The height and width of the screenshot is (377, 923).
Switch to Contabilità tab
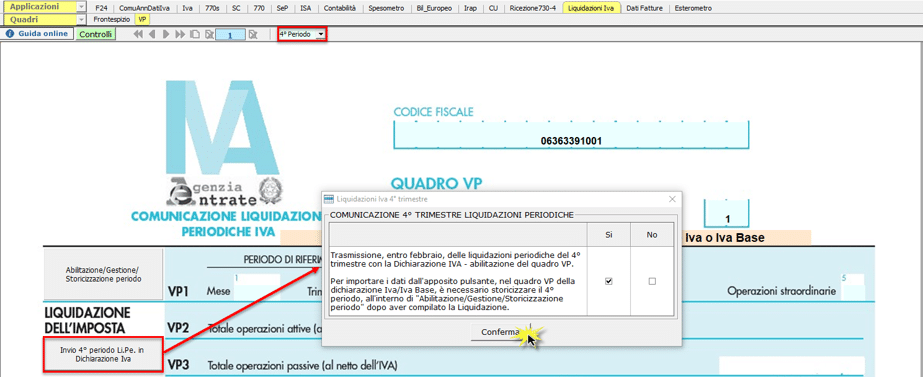pyautogui.click(x=340, y=8)
